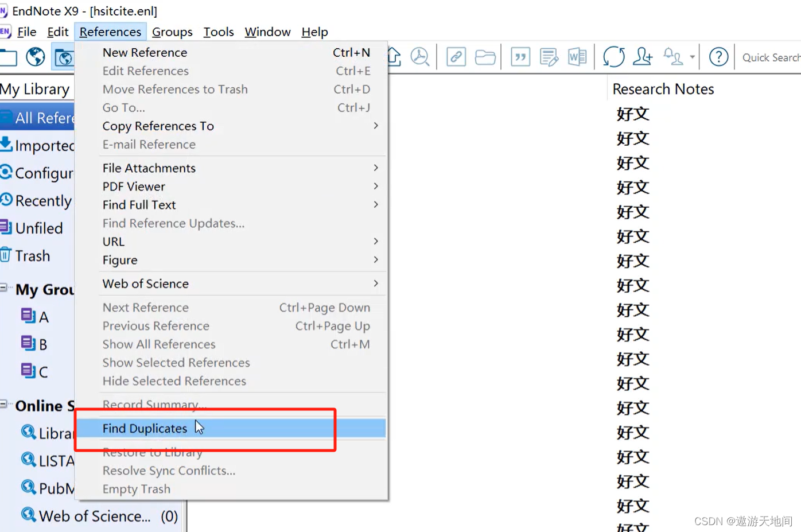
Task: Select Imported References group in sidebar
Action: coord(37,145)
